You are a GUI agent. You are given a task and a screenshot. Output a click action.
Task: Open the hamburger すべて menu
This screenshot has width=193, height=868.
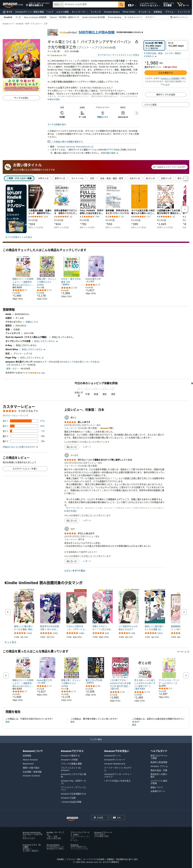pyautogui.click(x=7, y=12)
